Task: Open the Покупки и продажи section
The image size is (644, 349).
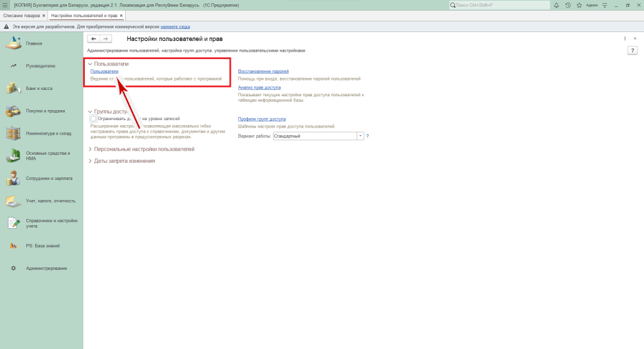Action: pyautogui.click(x=45, y=111)
